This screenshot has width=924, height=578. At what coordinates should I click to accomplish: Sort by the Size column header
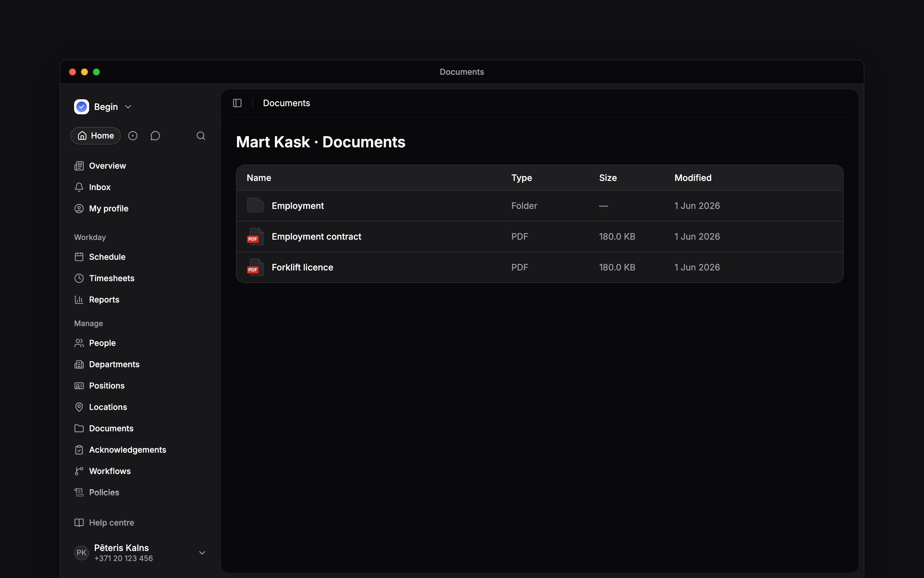[608, 178]
